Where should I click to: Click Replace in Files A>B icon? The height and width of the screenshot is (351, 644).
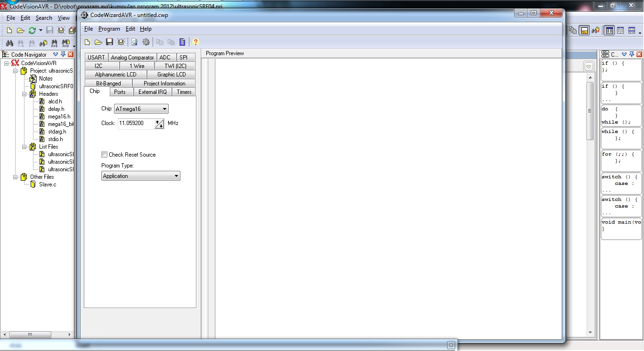click(x=66, y=43)
